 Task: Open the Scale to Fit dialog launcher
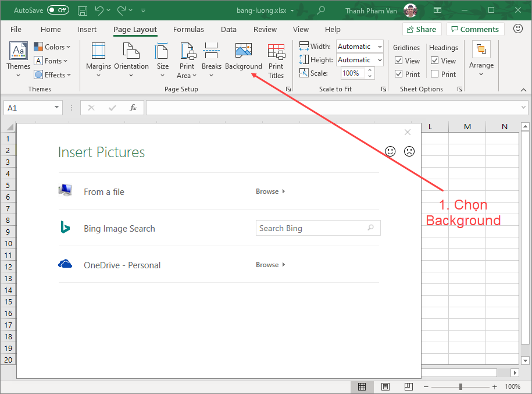pos(384,89)
